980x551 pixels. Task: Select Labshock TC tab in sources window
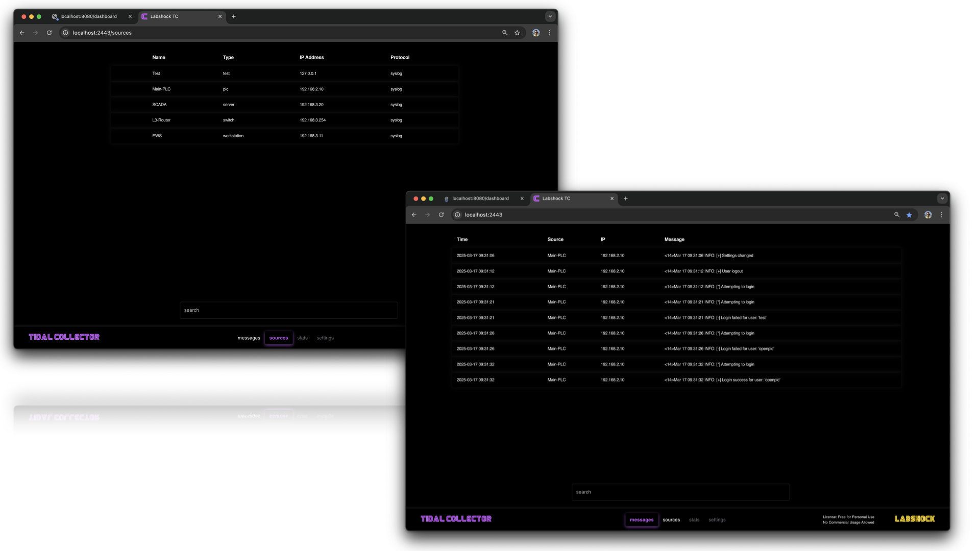pyautogui.click(x=182, y=16)
